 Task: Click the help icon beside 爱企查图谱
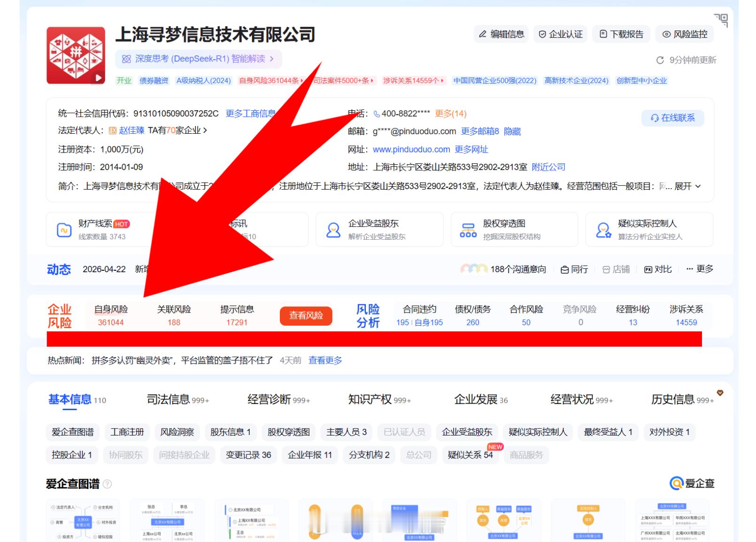click(x=107, y=484)
